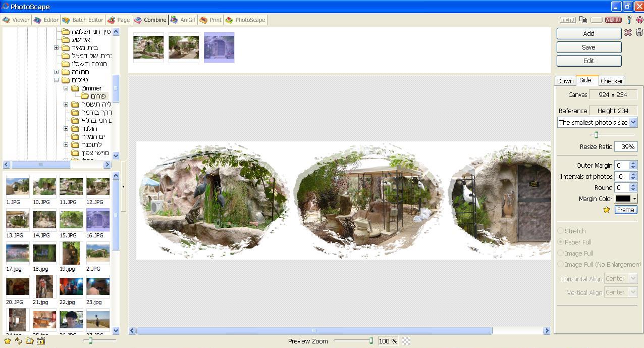Screen dimensions: 644x348
Task: Click the black Margin Color swatch
Action: [x=623, y=198]
